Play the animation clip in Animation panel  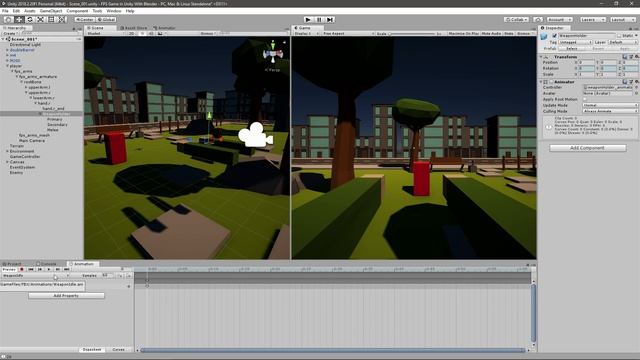[x=49, y=269]
